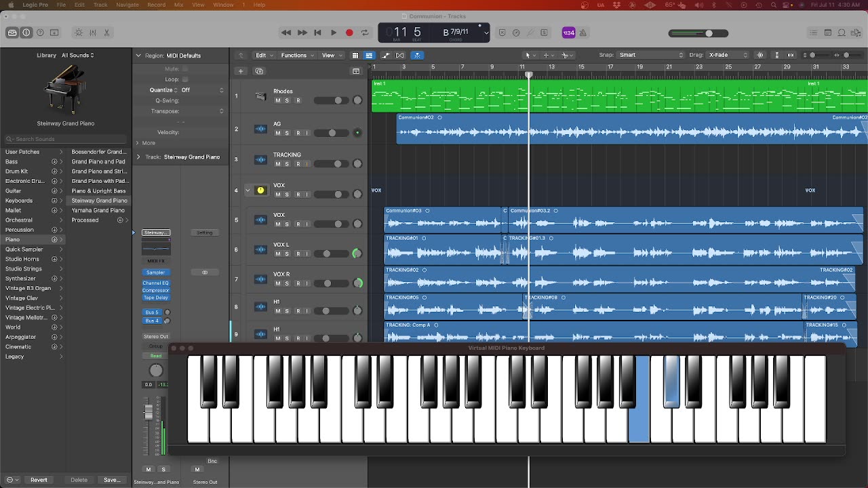This screenshot has height=488, width=868.
Task: Fast forward the playhead
Action: [302, 33]
